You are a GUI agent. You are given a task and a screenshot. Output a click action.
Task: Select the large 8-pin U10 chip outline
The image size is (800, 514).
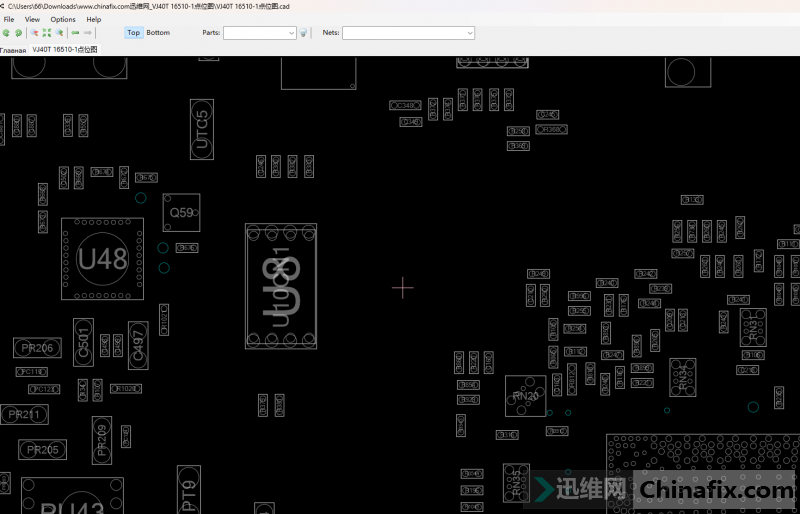click(x=281, y=286)
